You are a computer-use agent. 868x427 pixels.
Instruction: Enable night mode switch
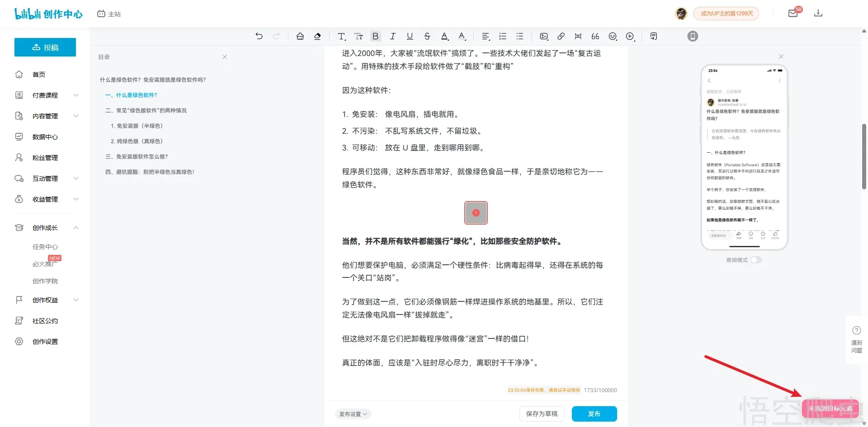coord(756,260)
